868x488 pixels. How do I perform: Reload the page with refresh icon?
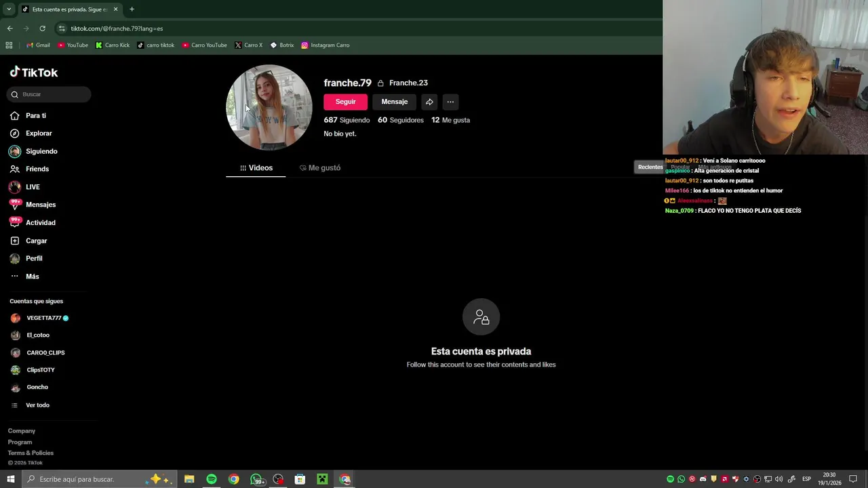pyautogui.click(x=42, y=28)
